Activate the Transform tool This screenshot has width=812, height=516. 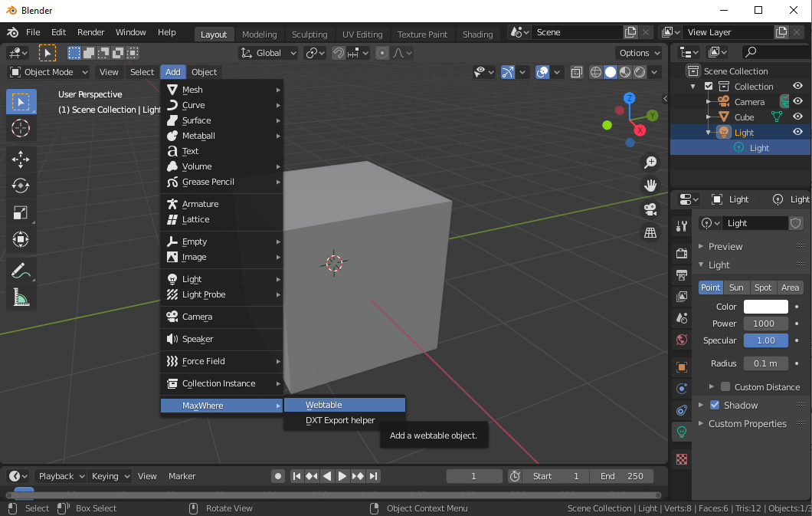click(x=21, y=238)
